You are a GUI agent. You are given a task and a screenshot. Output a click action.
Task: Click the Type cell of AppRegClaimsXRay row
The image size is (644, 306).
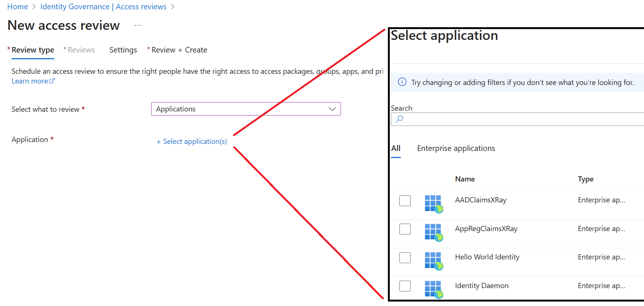click(x=602, y=228)
